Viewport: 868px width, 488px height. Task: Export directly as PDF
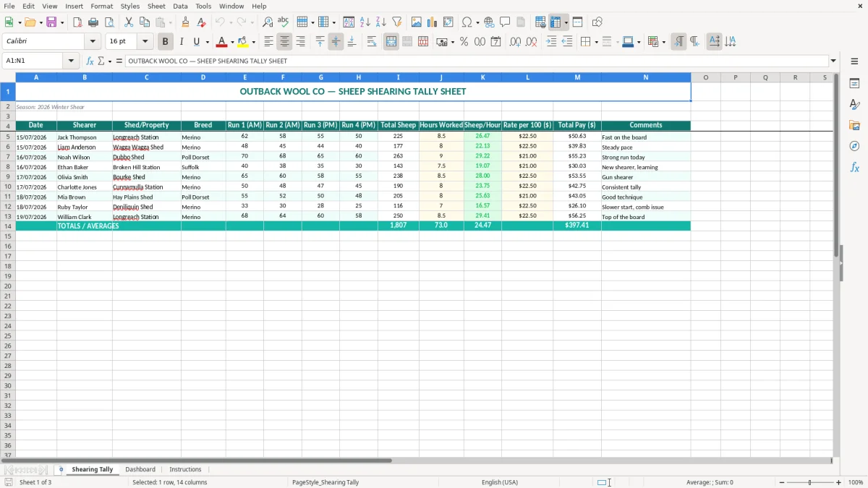[x=77, y=22]
